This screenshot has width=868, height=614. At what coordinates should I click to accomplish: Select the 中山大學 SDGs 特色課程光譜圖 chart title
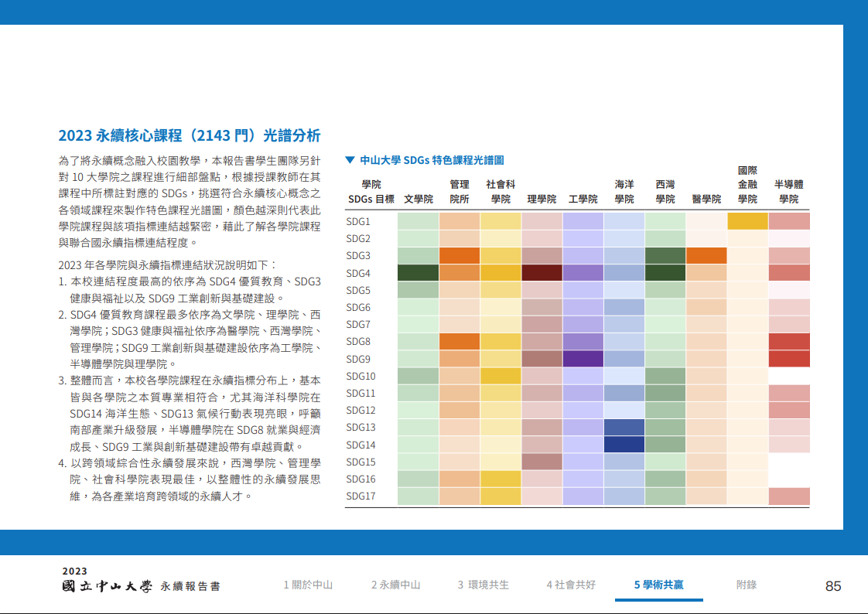tap(432, 161)
